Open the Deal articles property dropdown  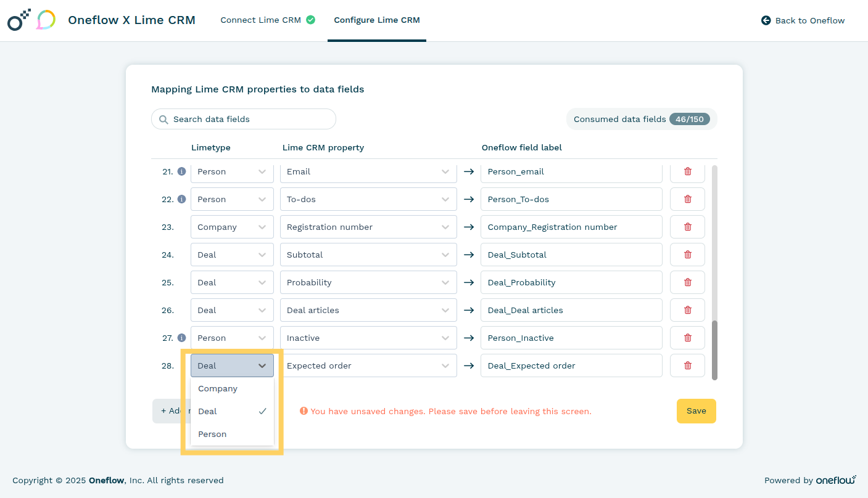(x=368, y=310)
